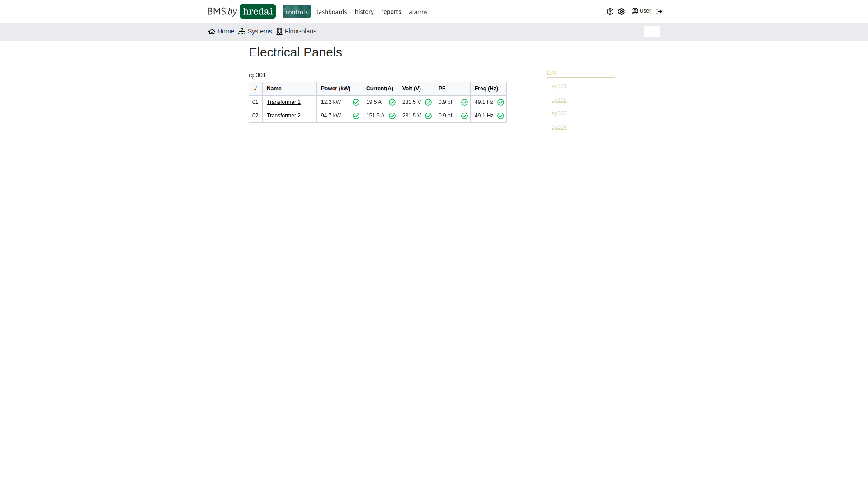Open the dashboards tab

(331, 12)
